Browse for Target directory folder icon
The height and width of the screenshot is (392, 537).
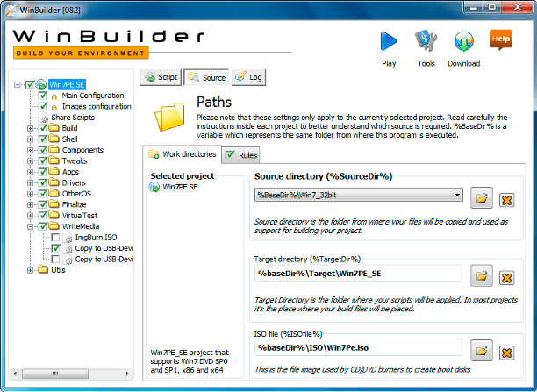click(x=482, y=275)
